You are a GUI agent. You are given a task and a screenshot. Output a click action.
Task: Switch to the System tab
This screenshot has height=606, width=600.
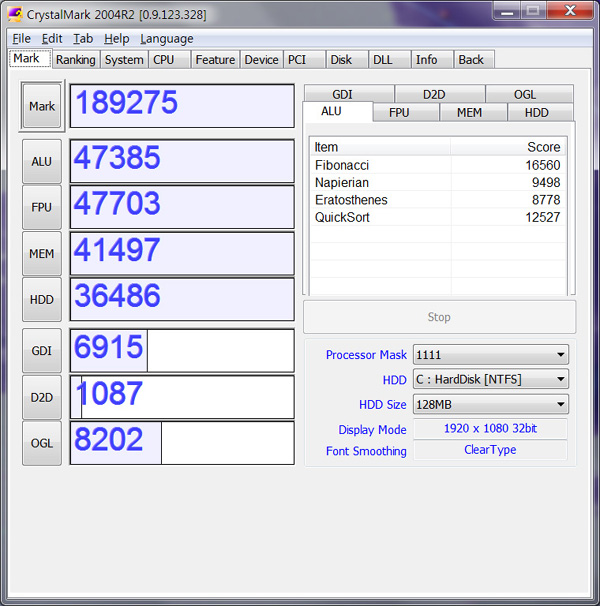[x=124, y=60]
